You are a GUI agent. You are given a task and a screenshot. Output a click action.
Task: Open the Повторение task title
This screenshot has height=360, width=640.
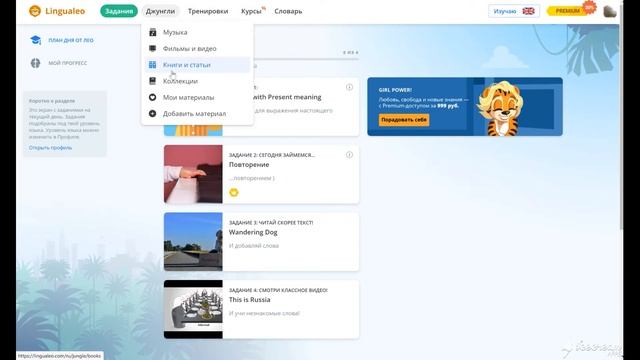(x=249, y=164)
